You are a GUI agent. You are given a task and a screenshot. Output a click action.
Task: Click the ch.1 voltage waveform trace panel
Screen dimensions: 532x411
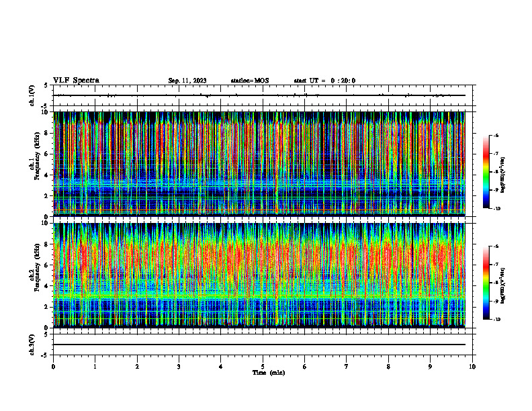(263, 95)
